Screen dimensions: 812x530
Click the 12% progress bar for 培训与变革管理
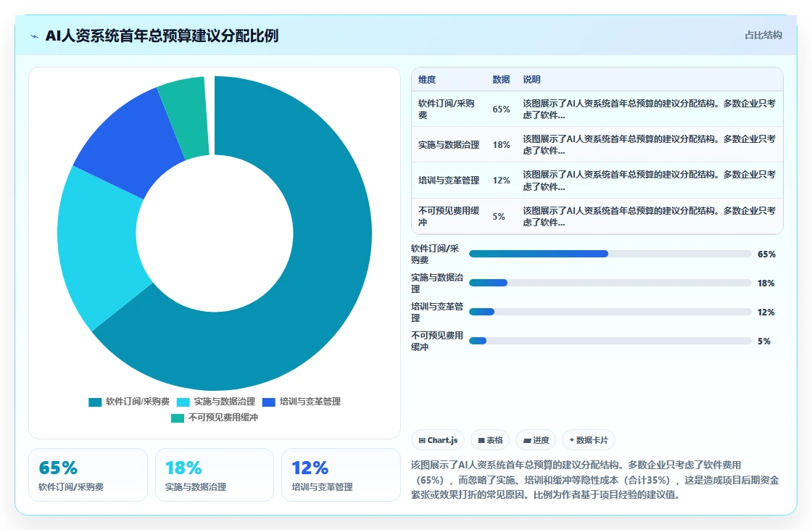[x=610, y=312]
